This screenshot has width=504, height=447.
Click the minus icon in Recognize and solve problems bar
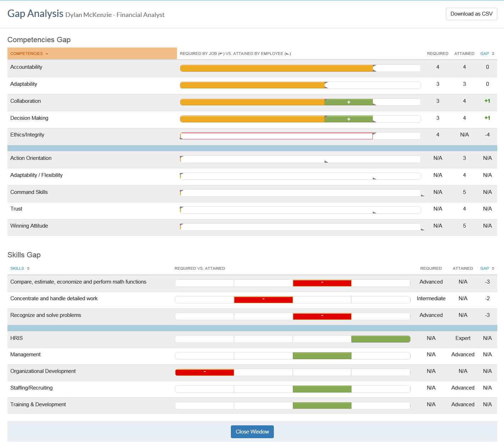322,316
